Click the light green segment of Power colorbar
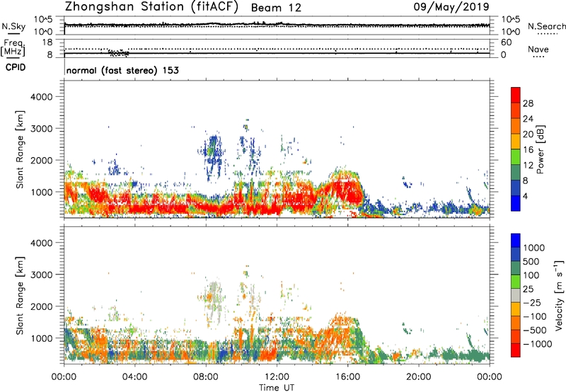566x392 pixels. tap(516, 156)
